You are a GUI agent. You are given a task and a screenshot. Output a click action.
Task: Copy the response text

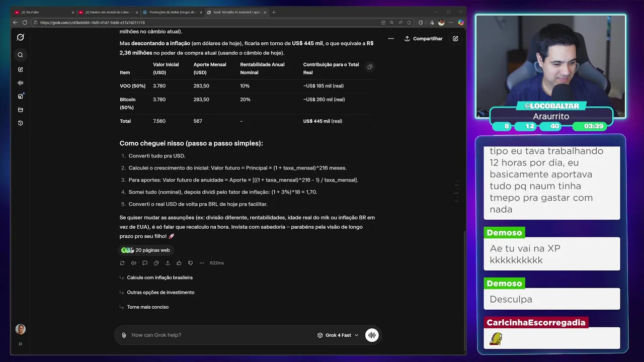tap(156, 263)
